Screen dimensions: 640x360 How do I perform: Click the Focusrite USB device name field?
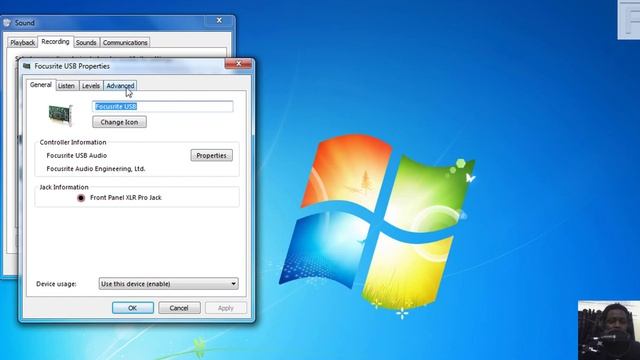[163, 107]
